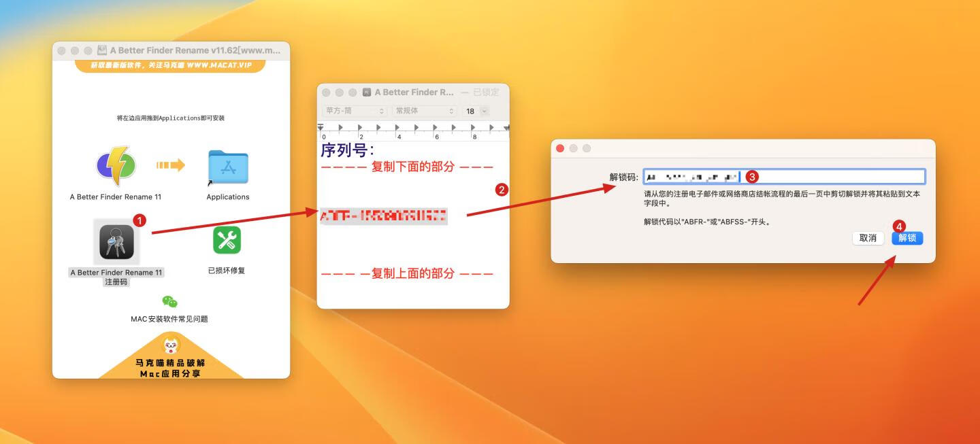Click the WeChat icon above MAC安装软件常见问题

[169, 301]
